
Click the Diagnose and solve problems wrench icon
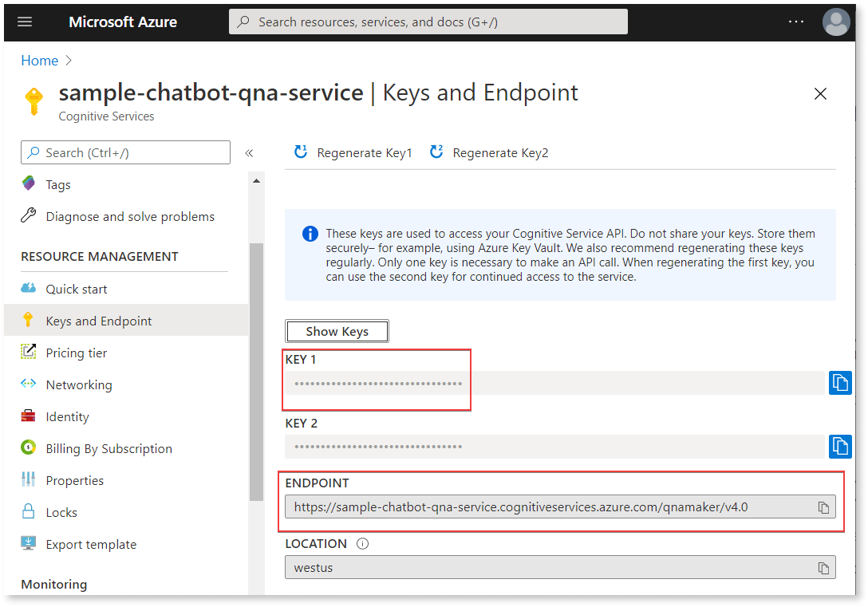[28, 216]
